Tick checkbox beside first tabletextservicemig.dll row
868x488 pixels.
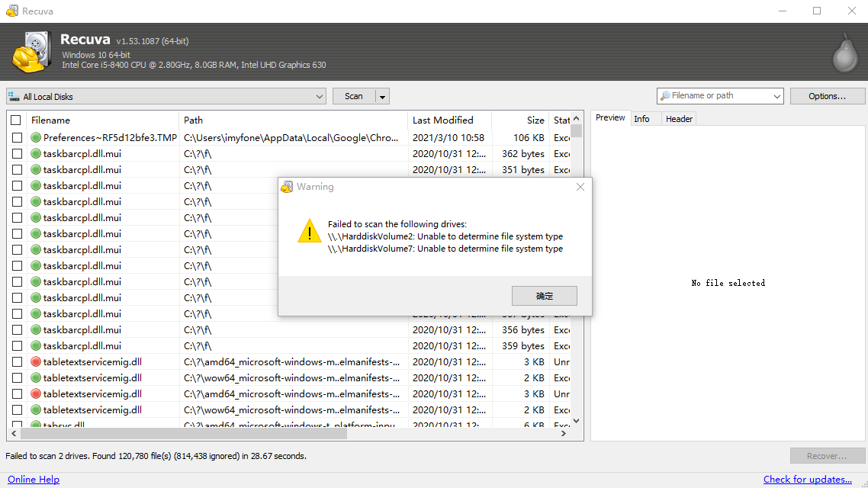(x=16, y=362)
